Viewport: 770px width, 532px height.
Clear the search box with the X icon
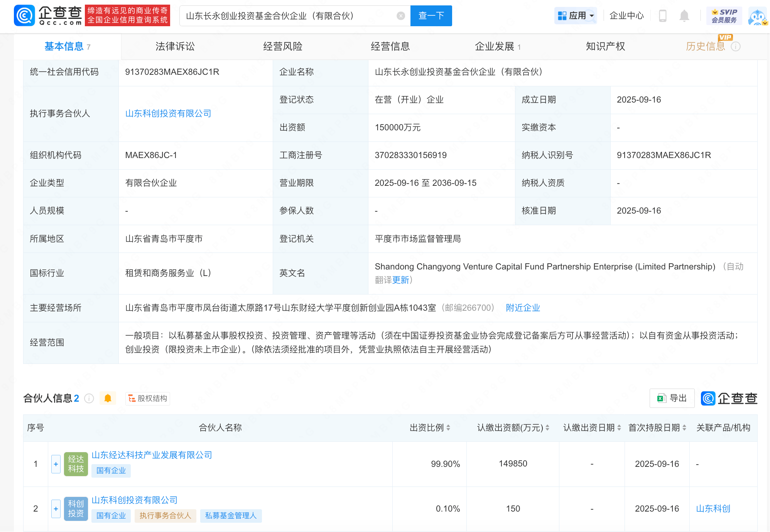(401, 16)
